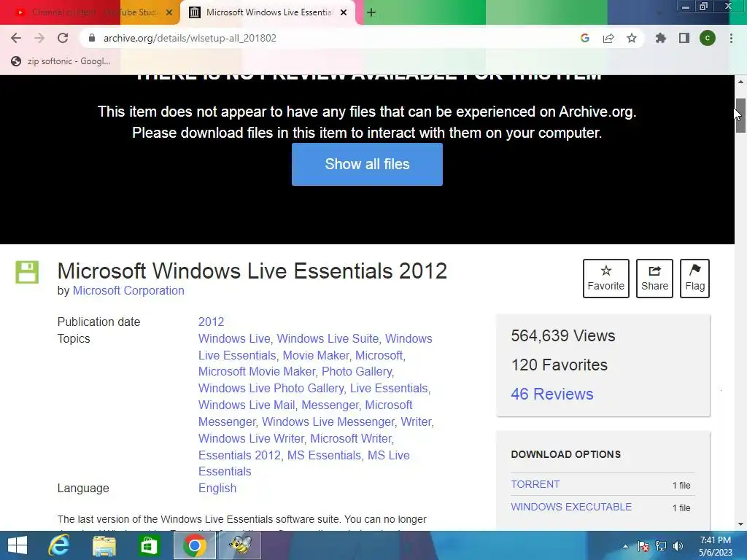The image size is (747, 560).
Task: Click the title Microsoft Windows Live Essentials 2012
Action: (252, 271)
